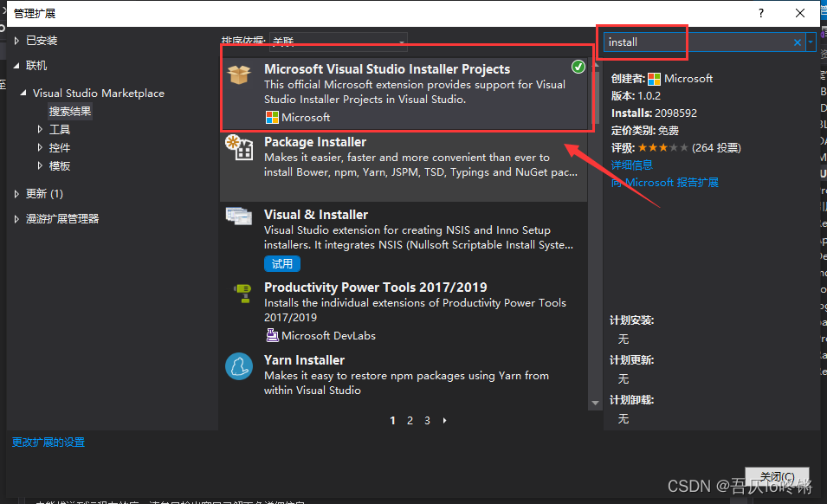
Task: Go to results page 2
Action: [410, 421]
